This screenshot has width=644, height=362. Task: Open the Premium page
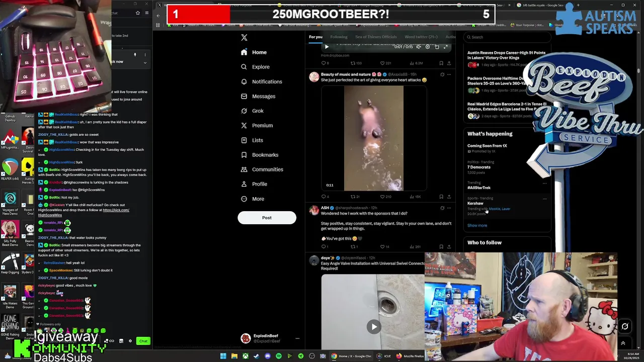coord(257,125)
